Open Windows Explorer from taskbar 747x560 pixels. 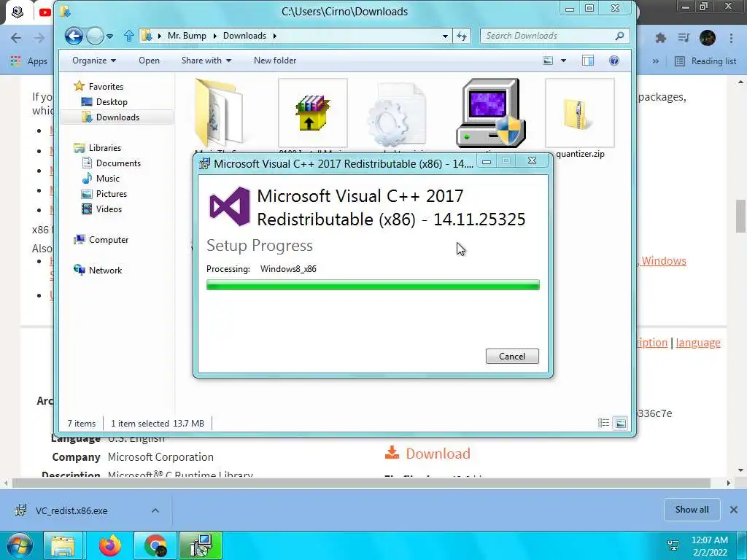tap(63, 545)
